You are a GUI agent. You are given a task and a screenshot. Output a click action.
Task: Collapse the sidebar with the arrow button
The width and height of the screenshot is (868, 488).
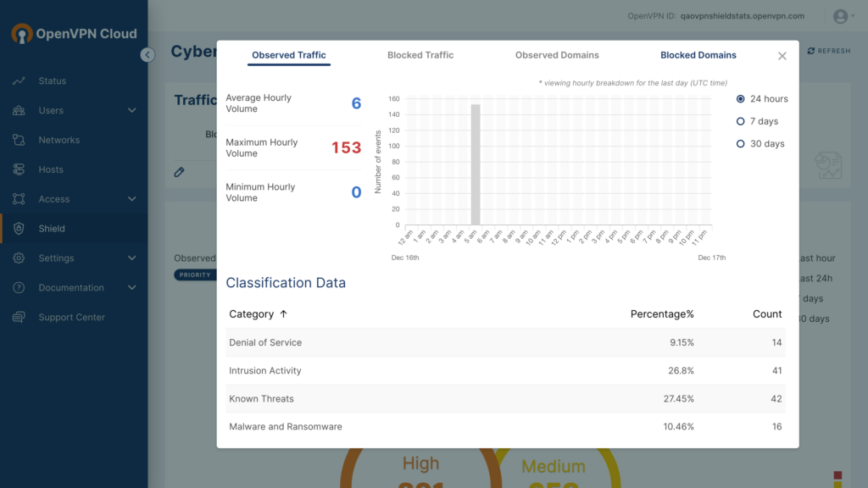point(147,55)
